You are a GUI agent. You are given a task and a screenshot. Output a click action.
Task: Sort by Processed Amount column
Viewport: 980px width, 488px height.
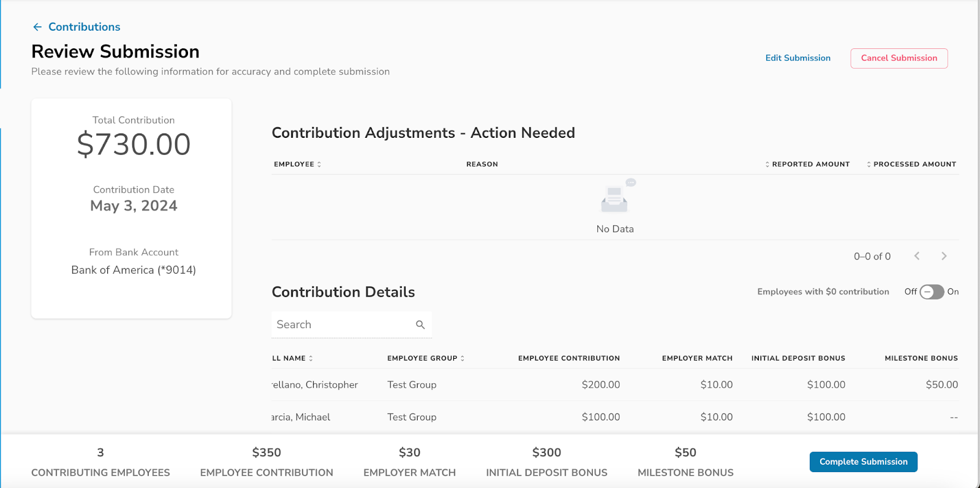click(911, 164)
